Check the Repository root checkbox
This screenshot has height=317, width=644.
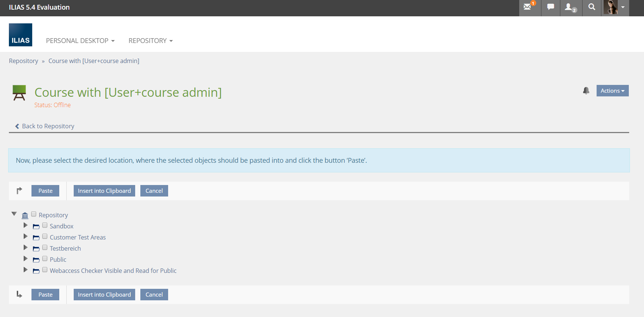[x=34, y=214]
